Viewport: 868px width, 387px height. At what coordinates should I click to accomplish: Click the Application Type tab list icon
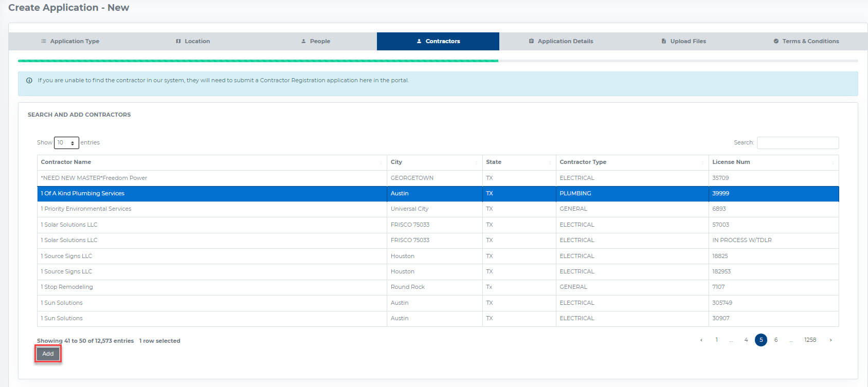(x=44, y=41)
